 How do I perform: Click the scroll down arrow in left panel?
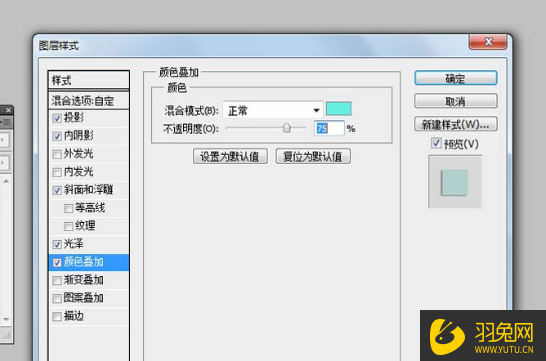(6, 319)
